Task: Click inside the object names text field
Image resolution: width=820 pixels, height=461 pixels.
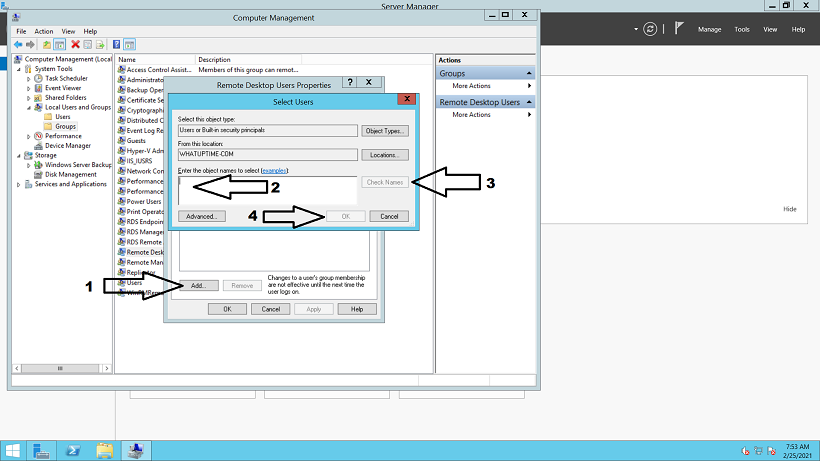Action: (268, 190)
